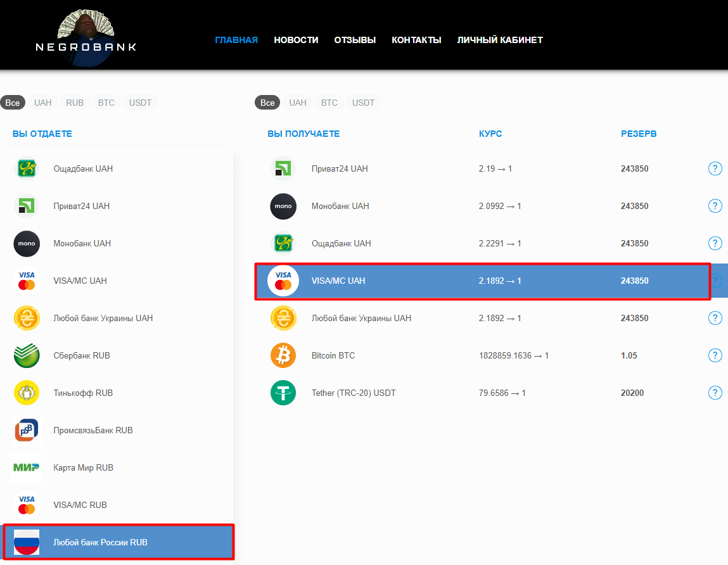The height and width of the screenshot is (565, 728).
Task: Click the МИР card logo icon
Action: point(27,467)
